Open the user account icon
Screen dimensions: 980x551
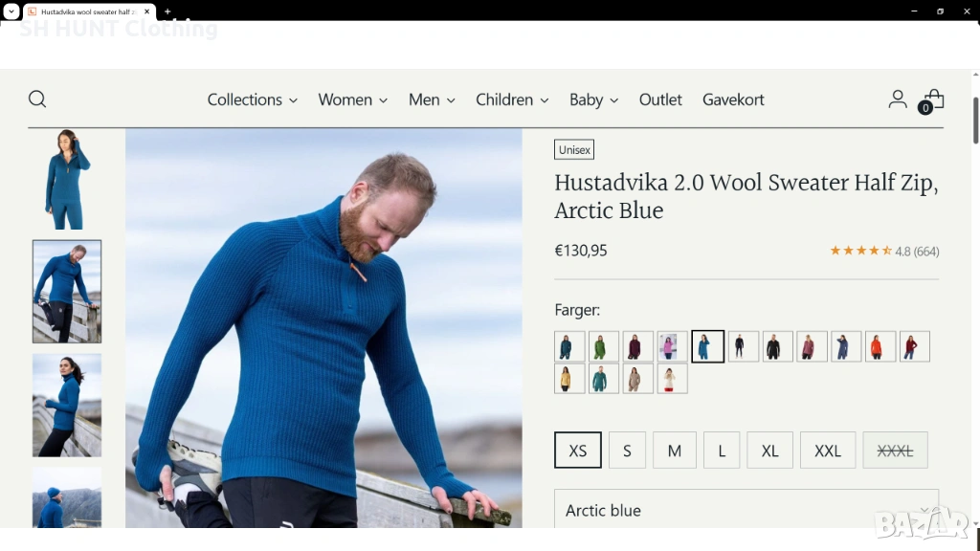pos(898,99)
